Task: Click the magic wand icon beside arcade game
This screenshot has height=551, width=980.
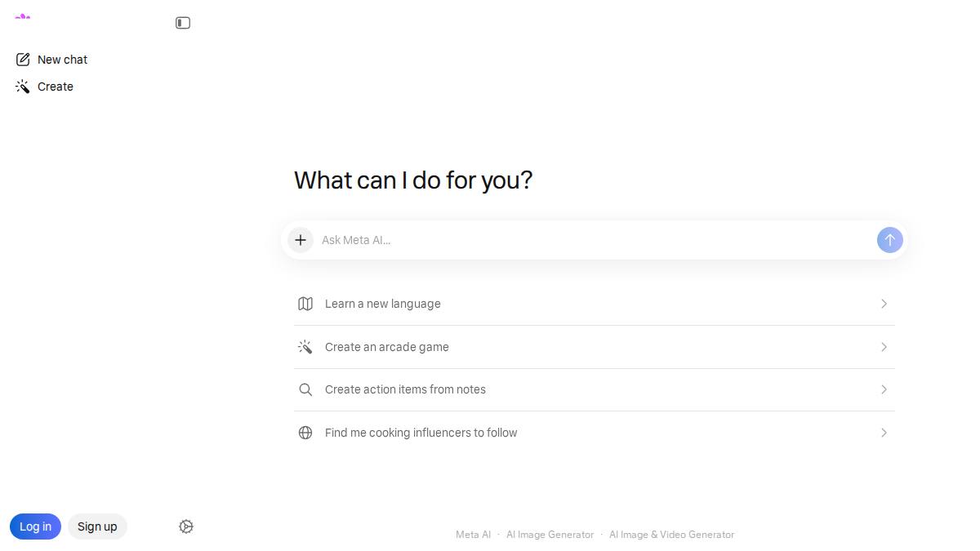Action: point(305,347)
